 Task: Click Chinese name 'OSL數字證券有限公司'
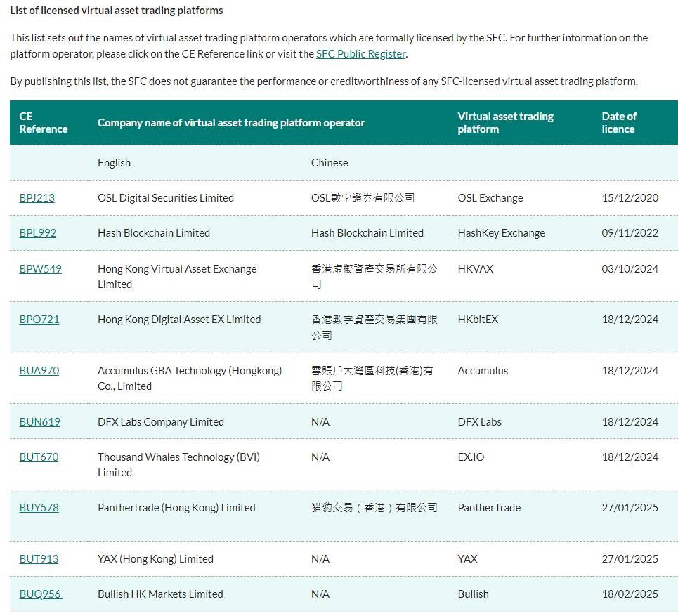tap(363, 198)
